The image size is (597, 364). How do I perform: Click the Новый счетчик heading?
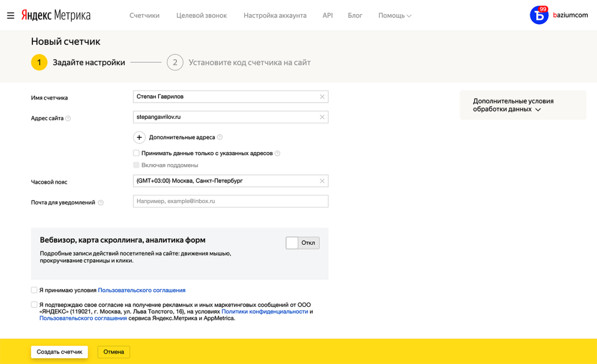[x=65, y=42]
